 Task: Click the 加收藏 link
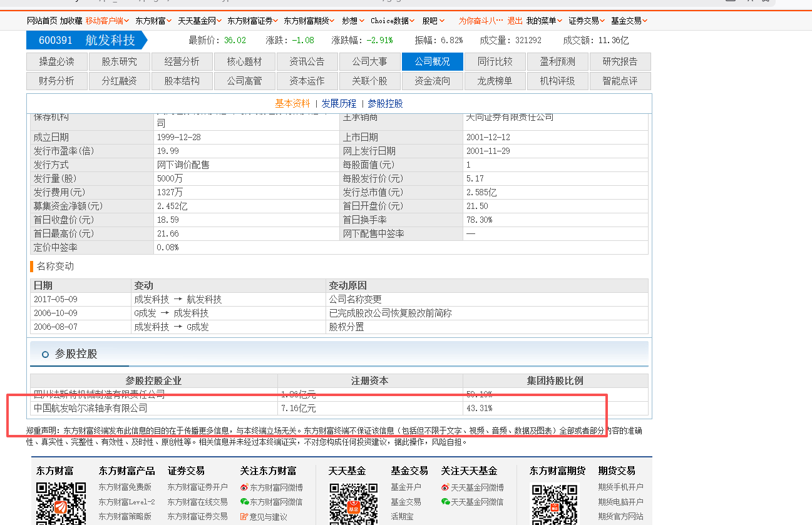[71, 21]
